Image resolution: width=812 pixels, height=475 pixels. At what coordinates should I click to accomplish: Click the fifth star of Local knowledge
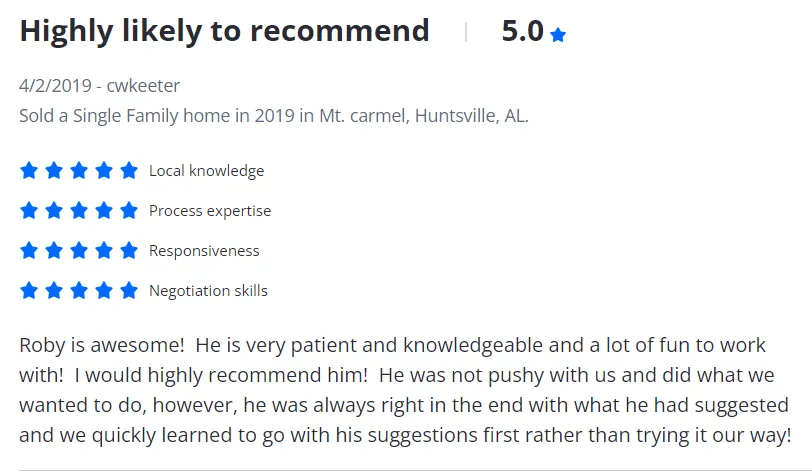coord(129,171)
